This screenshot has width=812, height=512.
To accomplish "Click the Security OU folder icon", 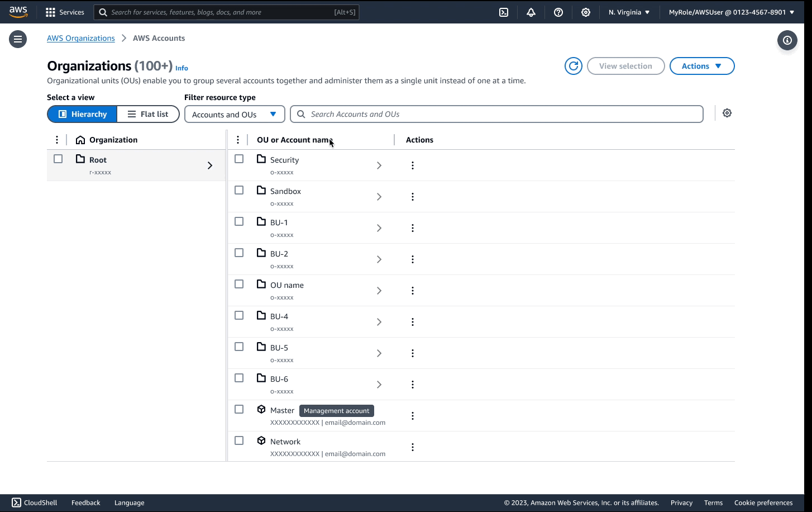I will (261, 159).
